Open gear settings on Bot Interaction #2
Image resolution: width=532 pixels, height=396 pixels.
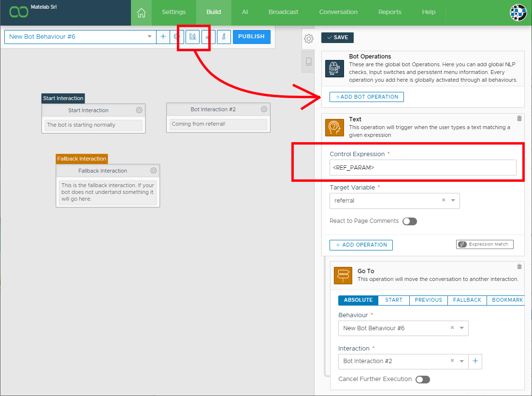[x=264, y=109]
